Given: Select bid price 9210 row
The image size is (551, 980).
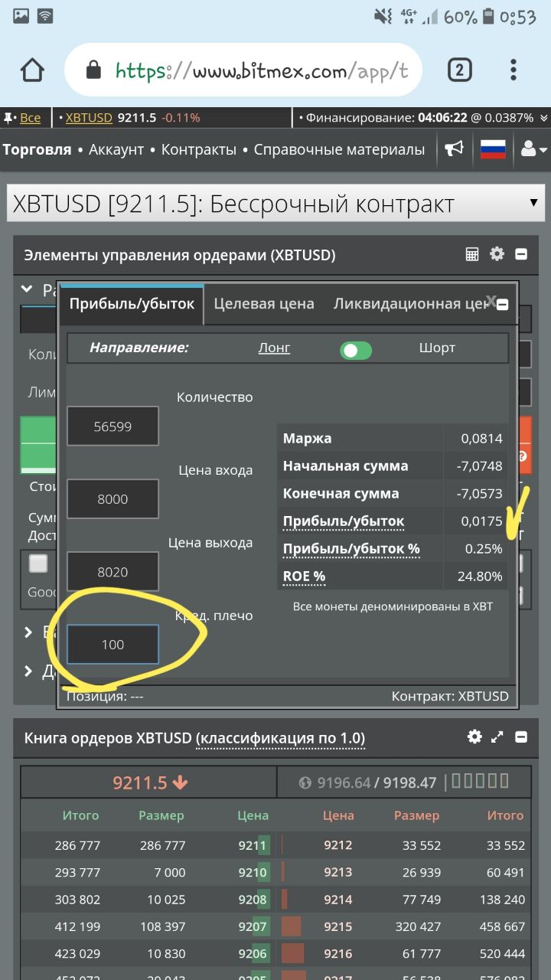Looking at the screenshot, I should pyautogui.click(x=148, y=872).
